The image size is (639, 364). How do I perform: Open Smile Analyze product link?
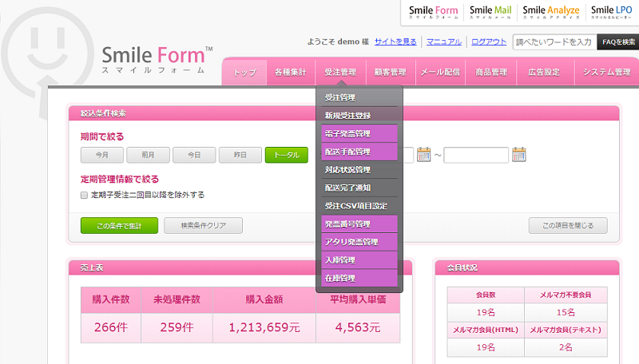point(550,12)
